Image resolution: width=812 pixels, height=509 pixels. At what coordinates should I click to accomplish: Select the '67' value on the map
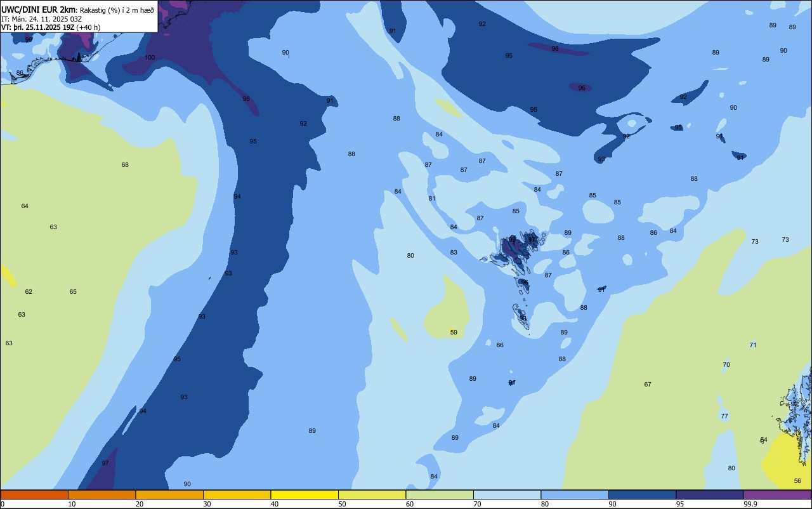click(648, 385)
